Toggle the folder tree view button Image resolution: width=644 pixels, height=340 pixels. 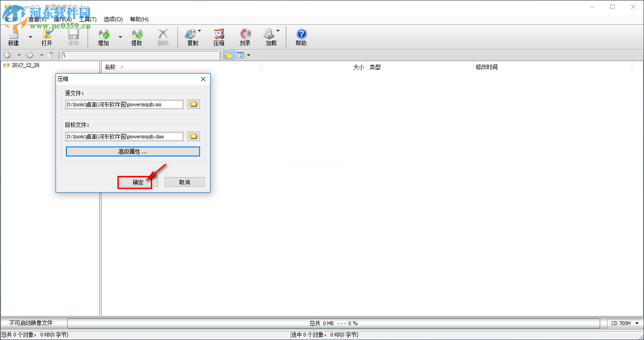coord(228,55)
